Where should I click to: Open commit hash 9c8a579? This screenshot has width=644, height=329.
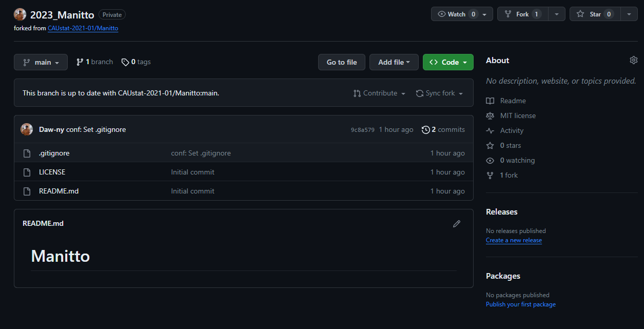coord(363,130)
